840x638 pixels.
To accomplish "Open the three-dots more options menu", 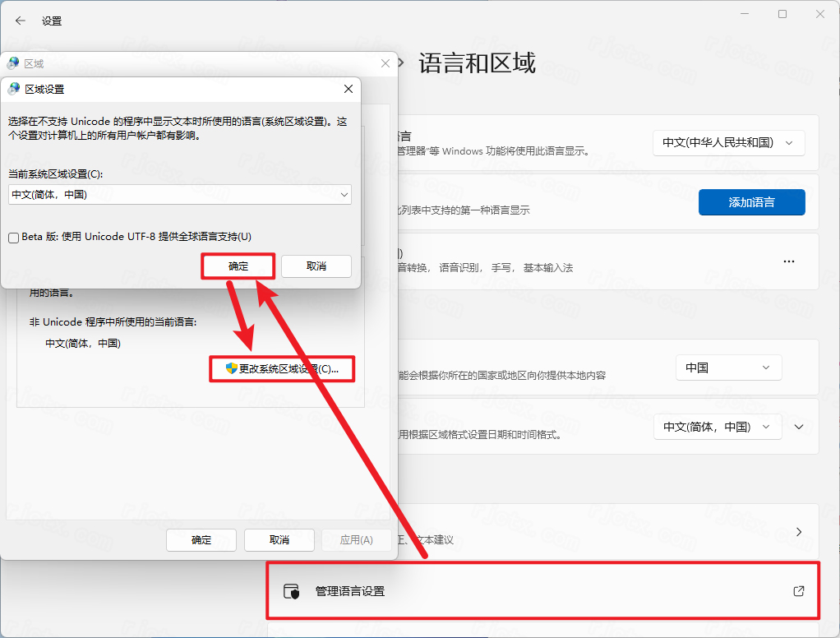I will 789,261.
